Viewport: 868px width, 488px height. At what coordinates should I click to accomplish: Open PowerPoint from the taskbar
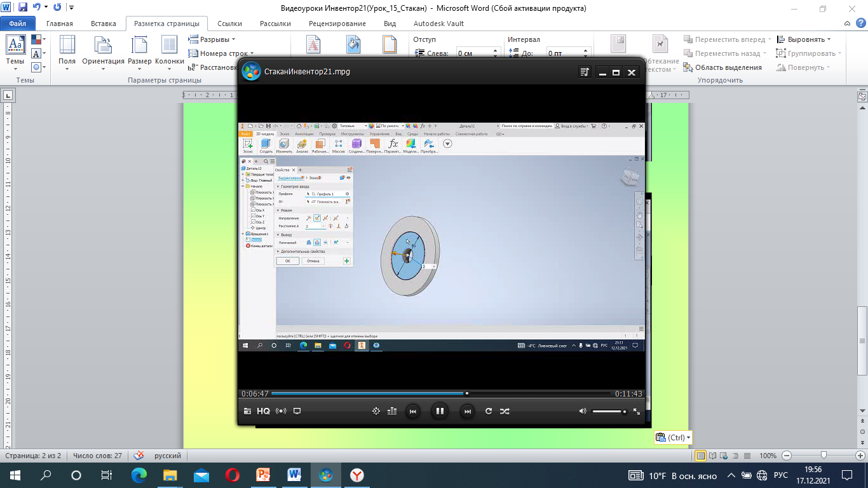click(263, 475)
